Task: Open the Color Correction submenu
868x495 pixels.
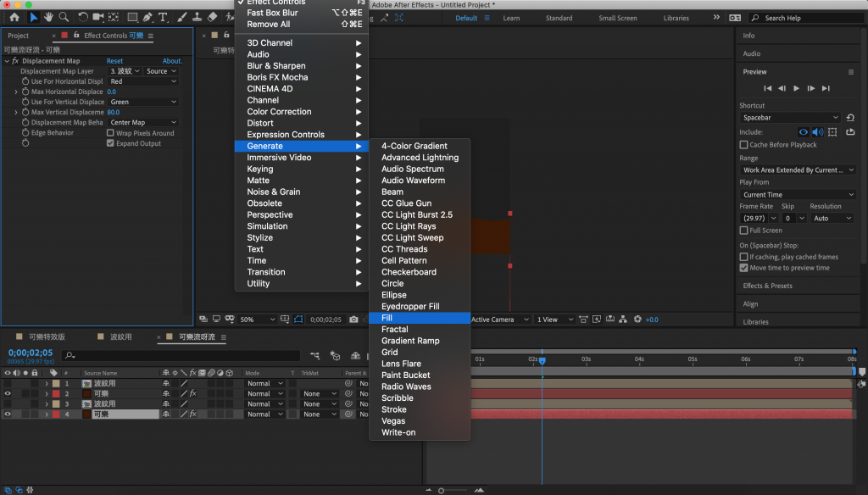Action: click(x=302, y=111)
